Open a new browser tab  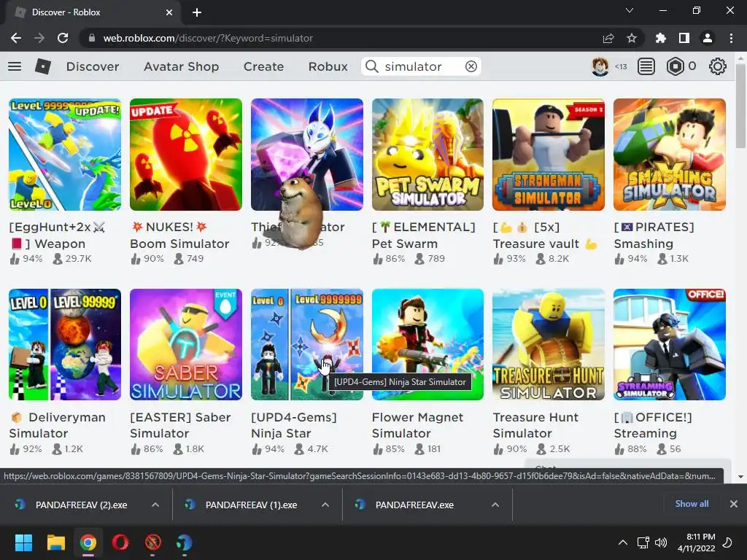197,12
